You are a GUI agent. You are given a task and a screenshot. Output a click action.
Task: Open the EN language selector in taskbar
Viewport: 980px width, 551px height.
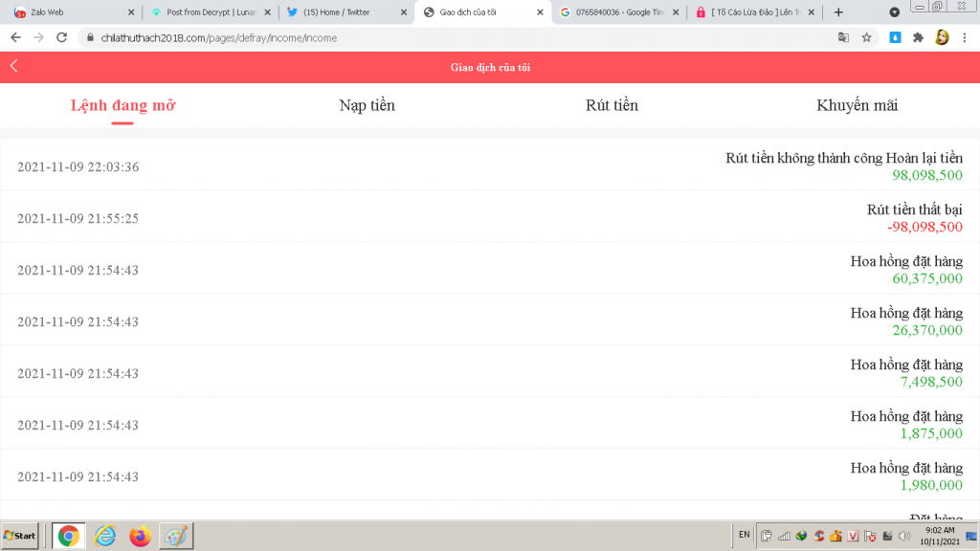tap(744, 534)
